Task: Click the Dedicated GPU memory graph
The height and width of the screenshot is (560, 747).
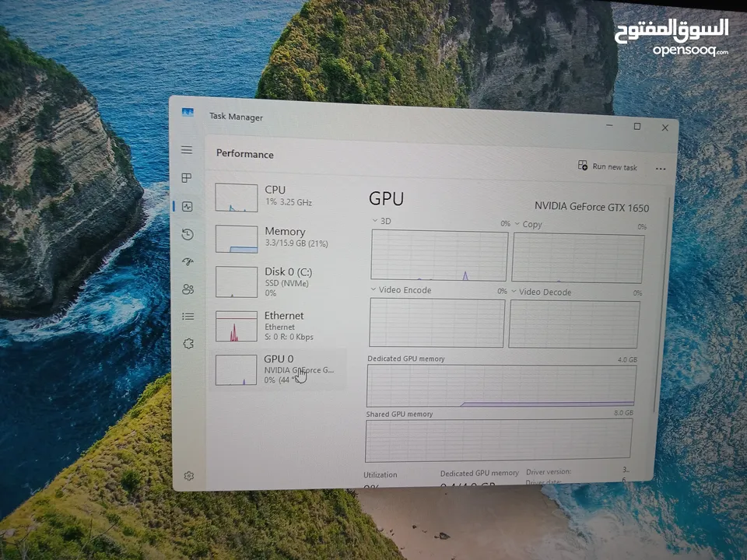Action: [x=501, y=386]
